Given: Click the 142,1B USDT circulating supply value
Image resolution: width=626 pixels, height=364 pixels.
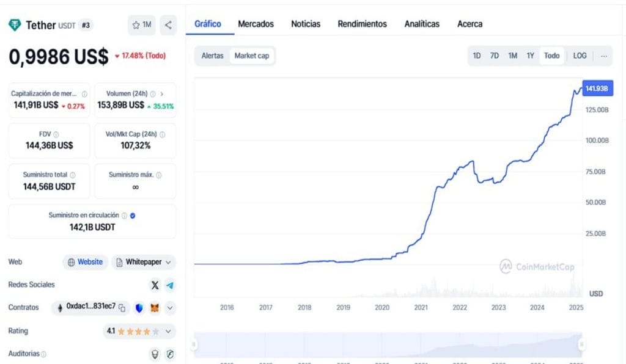Looking at the screenshot, I should pyautogui.click(x=92, y=227).
